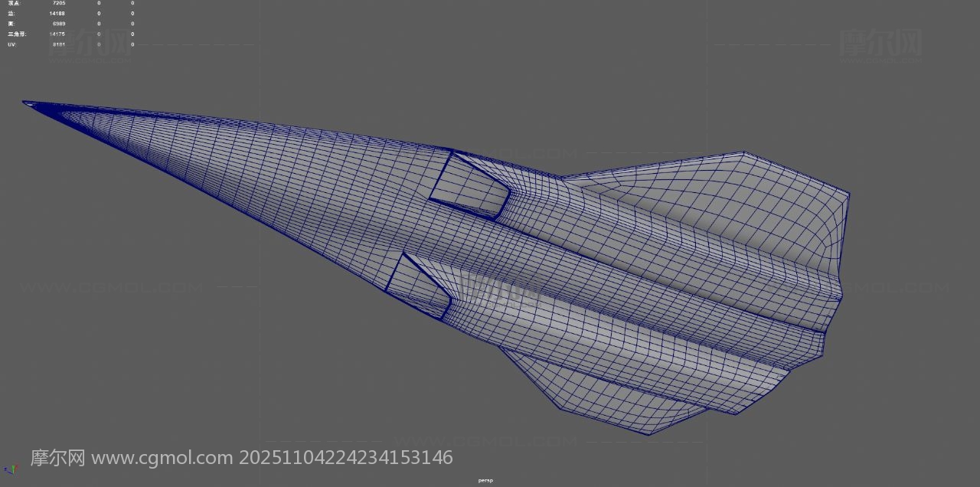Click the 摩尔网 text in bottom caption
This screenshot has height=487, width=980.
pyautogui.click(x=57, y=458)
